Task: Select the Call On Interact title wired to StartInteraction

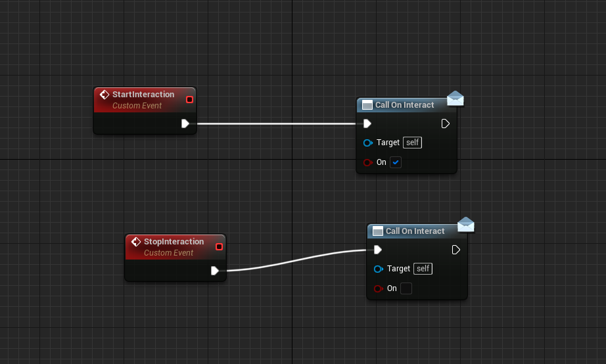Action: 405,105
